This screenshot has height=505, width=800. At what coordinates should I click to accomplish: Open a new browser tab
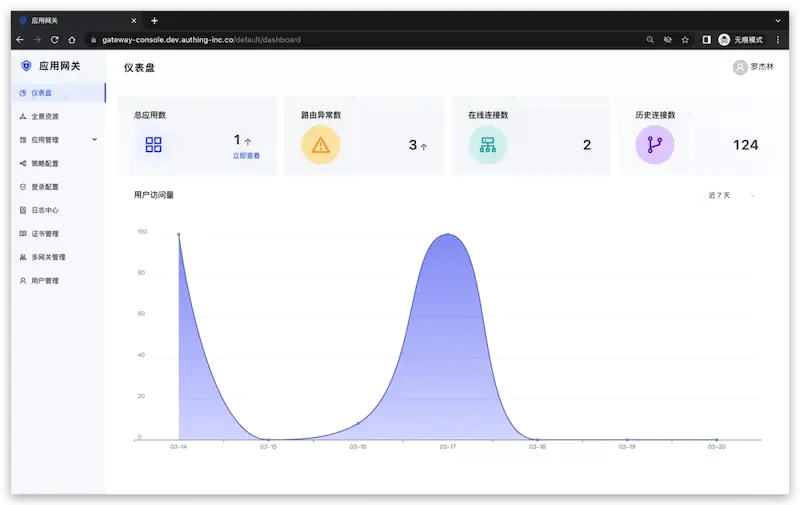tap(155, 21)
